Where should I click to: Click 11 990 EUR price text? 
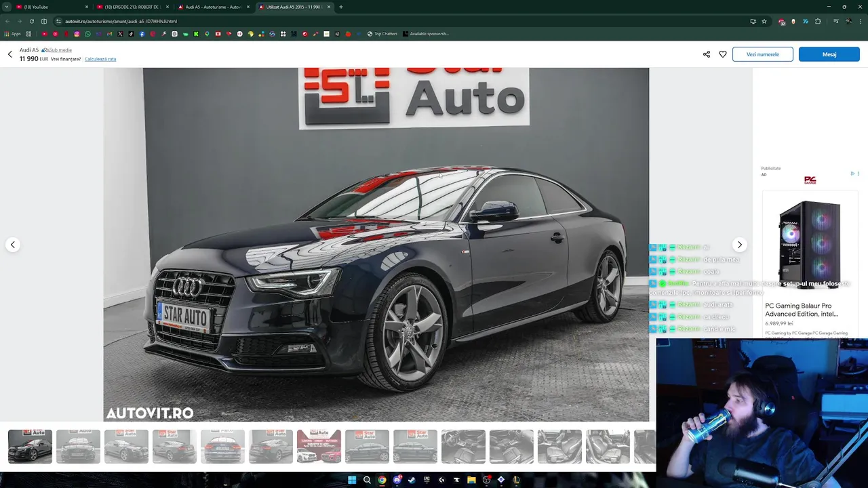34,59
